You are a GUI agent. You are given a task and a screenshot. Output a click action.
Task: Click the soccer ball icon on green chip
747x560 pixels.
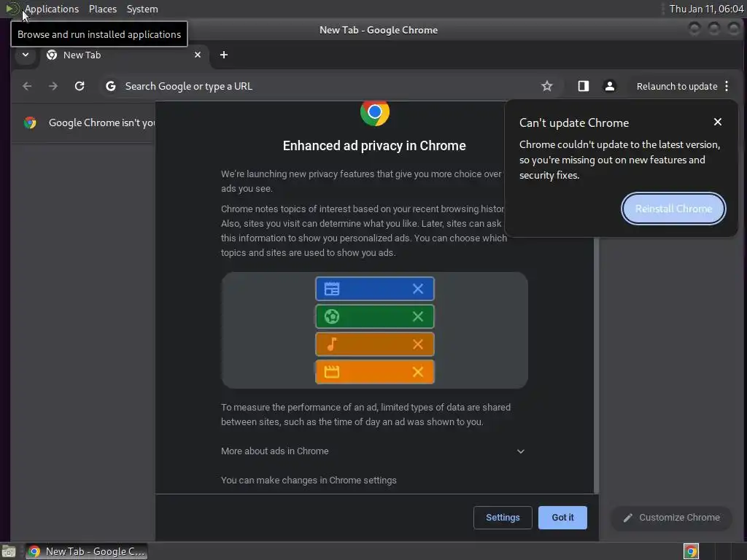332,316
